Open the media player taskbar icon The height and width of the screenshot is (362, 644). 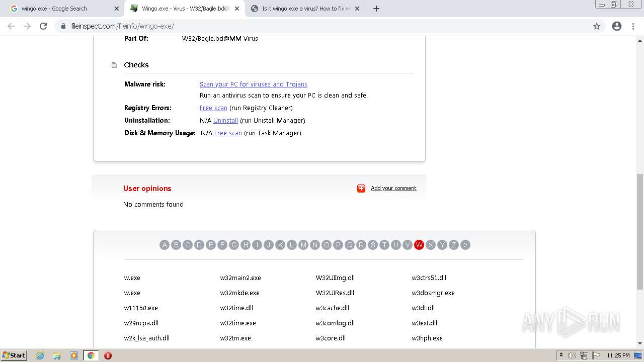pyautogui.click(x=73, y=355)
